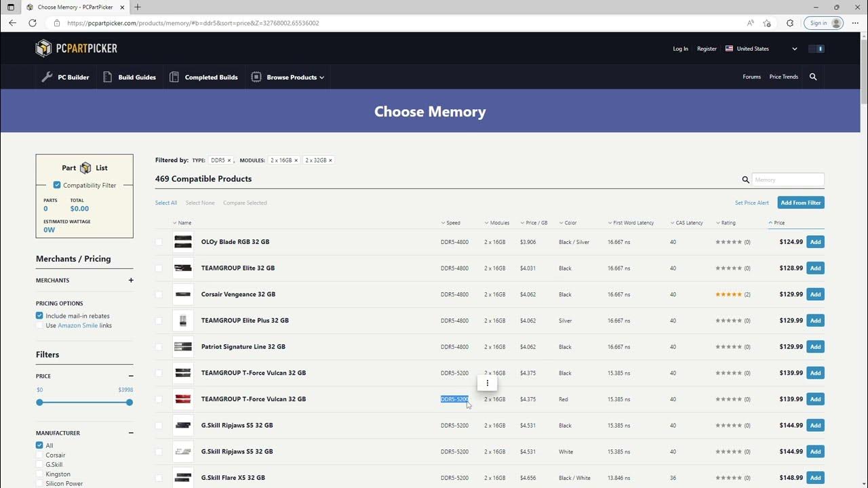
Task: Uncheck Include mail-in rebates
Action: coord(39,316)
